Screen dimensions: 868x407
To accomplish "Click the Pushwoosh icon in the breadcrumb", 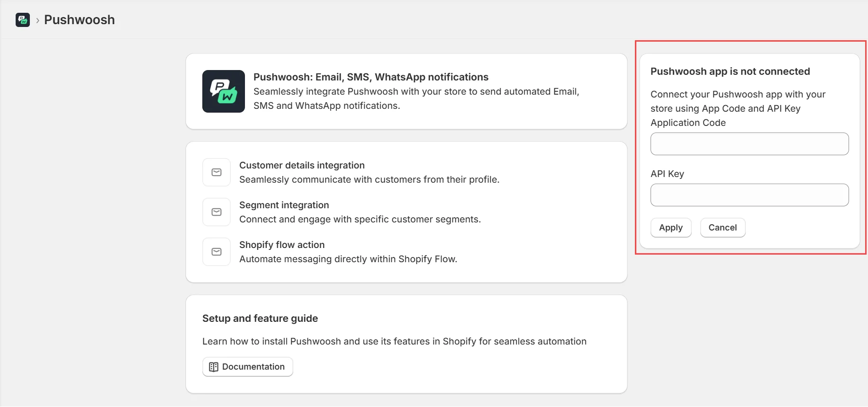I will (22, 20).
